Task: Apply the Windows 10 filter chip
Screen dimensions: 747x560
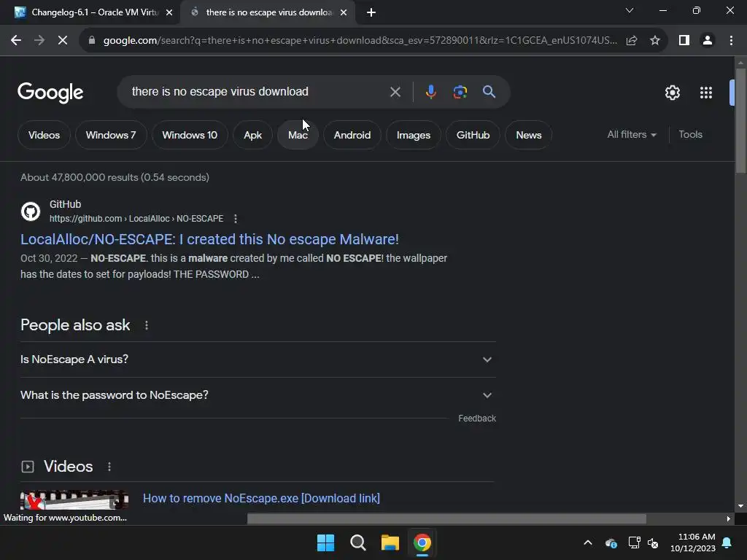Action: point(190,135)
